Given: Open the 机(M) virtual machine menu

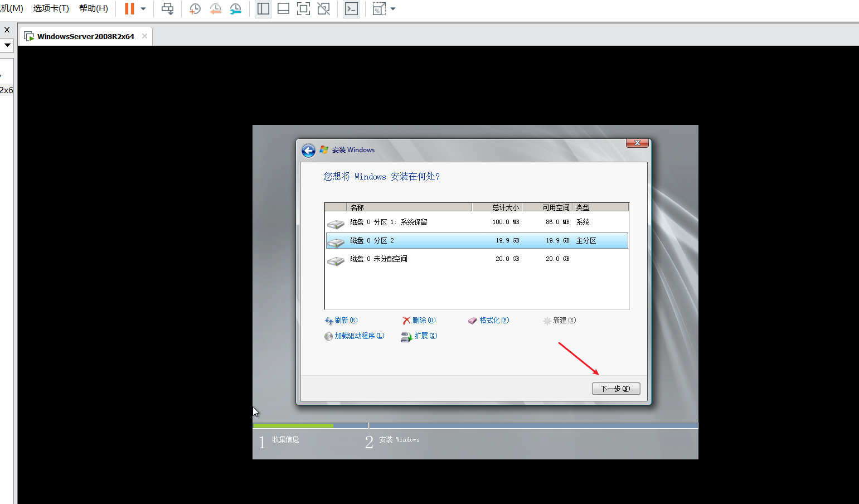Looking at the screenshot, I should [12, 8].
